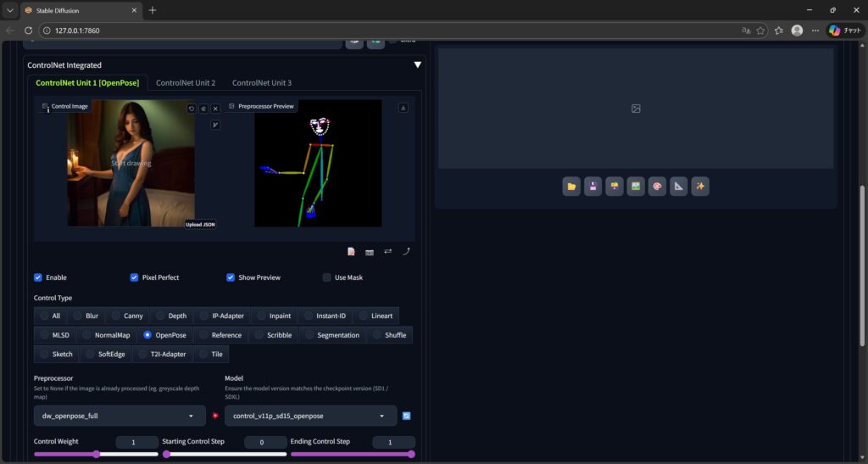Click the webcam camera icon under control image
Viewport: 868px width, 464px height.
[370, 252]
